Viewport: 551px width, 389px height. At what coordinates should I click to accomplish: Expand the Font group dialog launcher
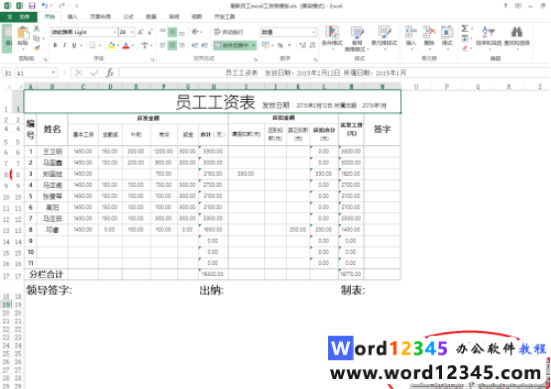point(153,59)
